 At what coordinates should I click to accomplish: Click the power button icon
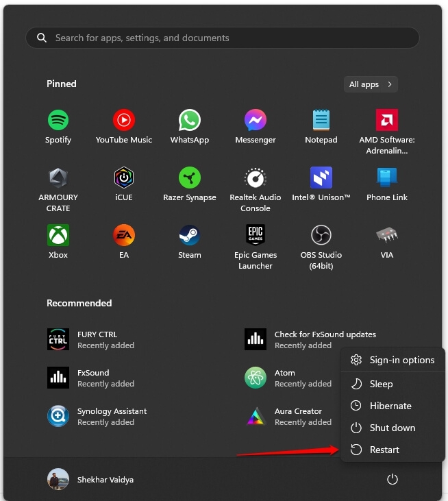[393, 479]
